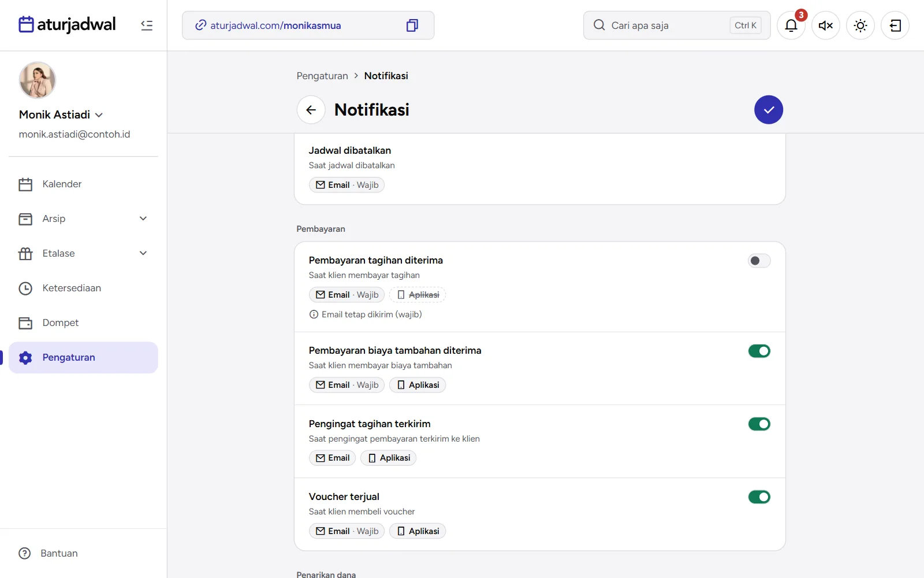The height and width of the screenshot is (578, 924).
Task: Click Email tetap dikirim (wajib) info text
Action: 371,314
